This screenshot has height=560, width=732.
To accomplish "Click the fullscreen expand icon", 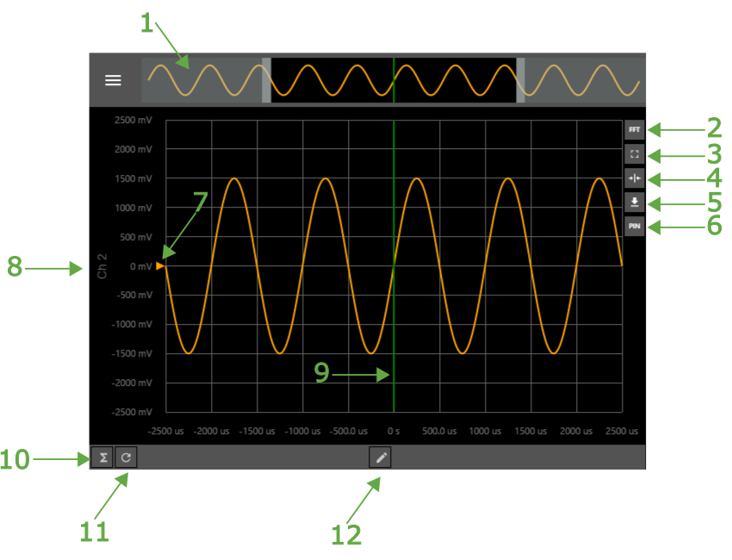I will [635, 154].
